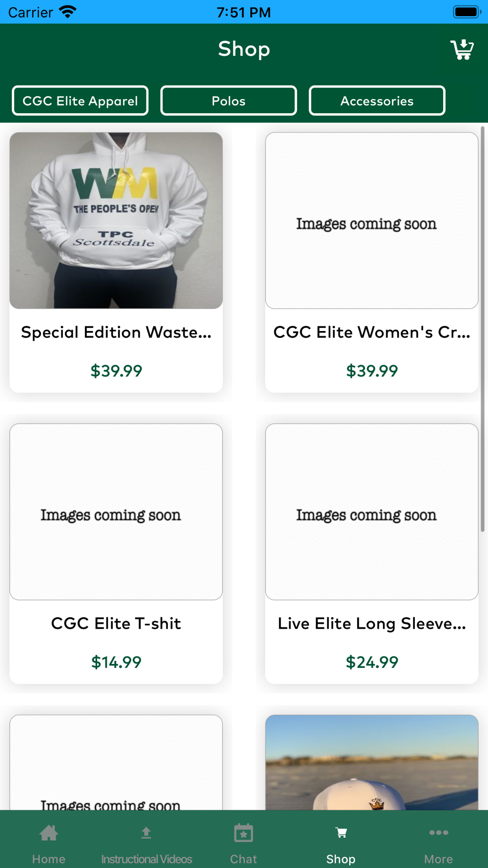Tap the Home tab icon
The image size is (488, 868).
click(x=49, y=833)
